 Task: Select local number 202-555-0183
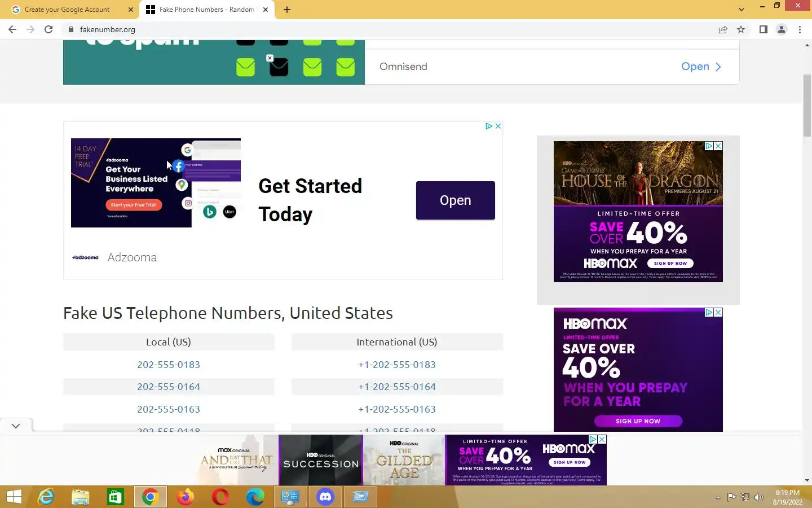coord(169,365)
